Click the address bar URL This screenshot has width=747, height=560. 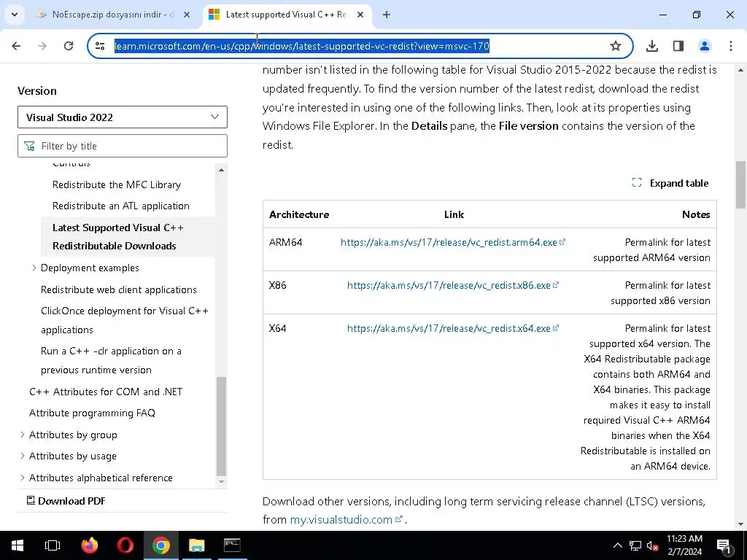pos(301,46)
